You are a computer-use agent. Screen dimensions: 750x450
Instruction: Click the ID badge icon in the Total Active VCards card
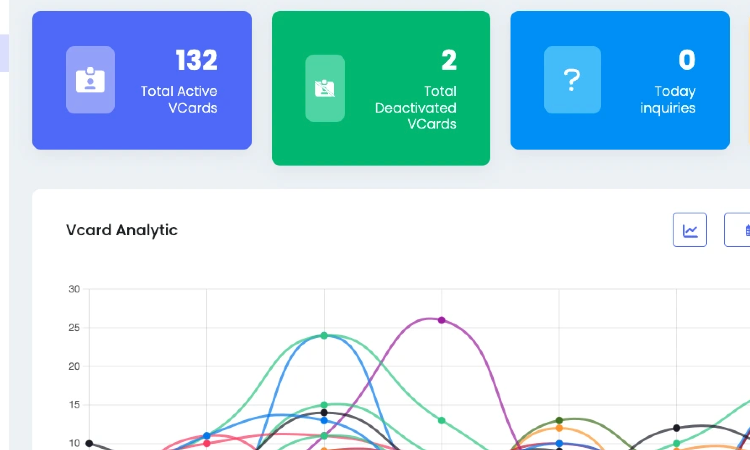tap(90, 80)
